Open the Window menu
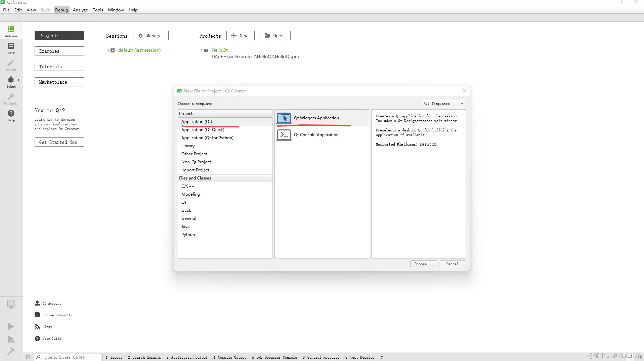 [x=116, y=10]
